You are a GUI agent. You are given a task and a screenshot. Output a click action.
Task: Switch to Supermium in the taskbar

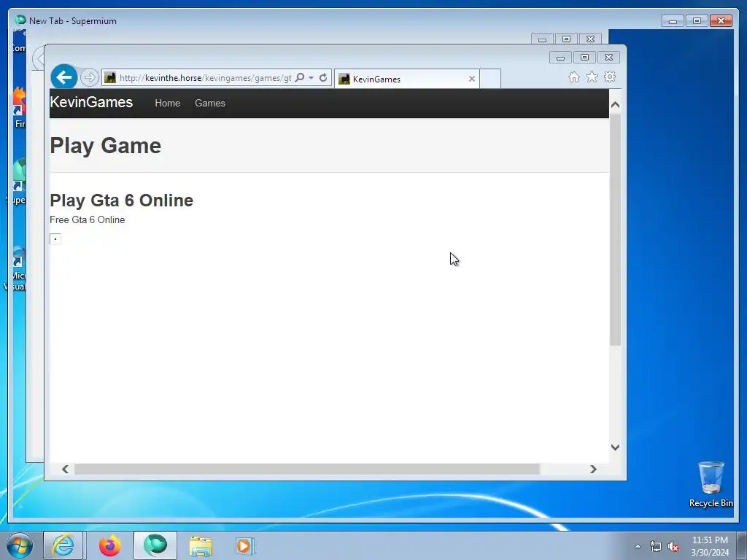click(x=155, y=545)
